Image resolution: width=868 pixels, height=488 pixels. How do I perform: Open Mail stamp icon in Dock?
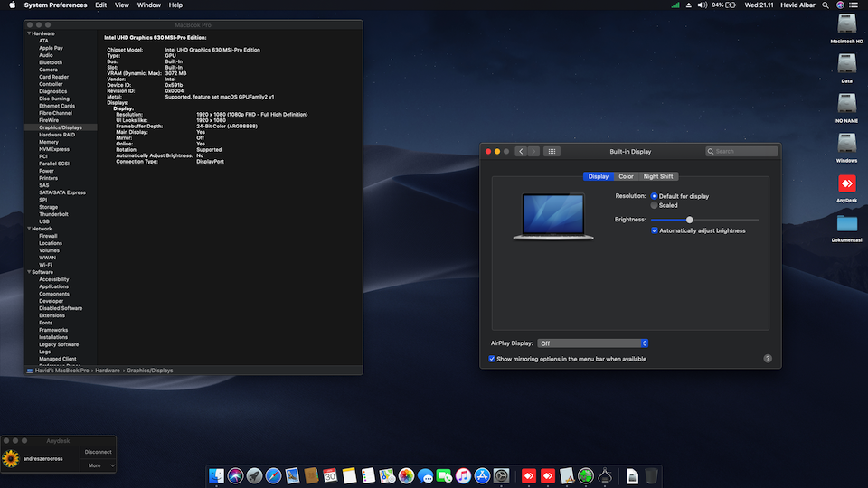pyautogui.click(x=292, y=476)
